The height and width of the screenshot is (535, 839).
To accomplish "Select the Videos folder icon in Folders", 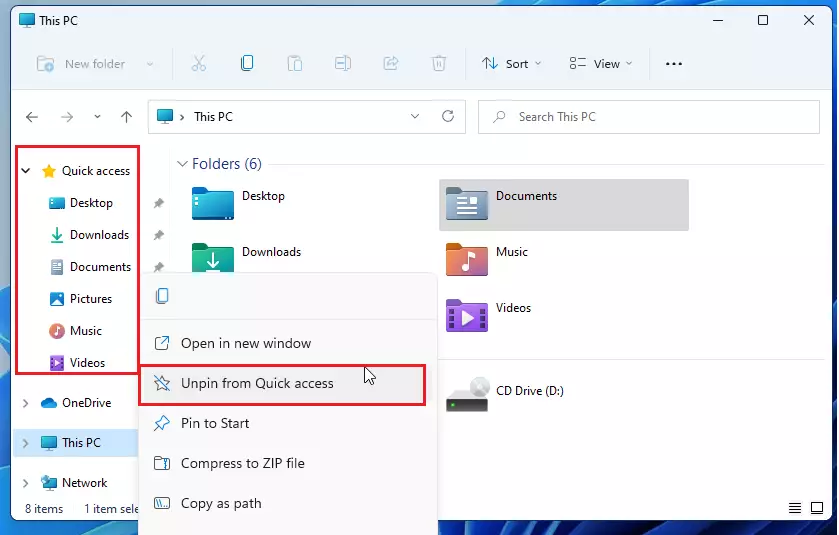I will tap(467, 316).
